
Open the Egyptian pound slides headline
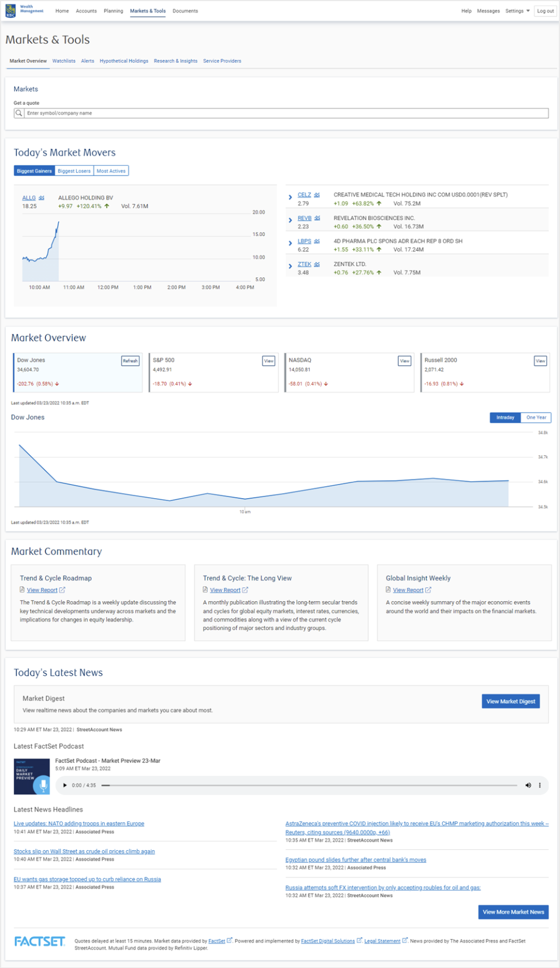[x=356, y=860]
